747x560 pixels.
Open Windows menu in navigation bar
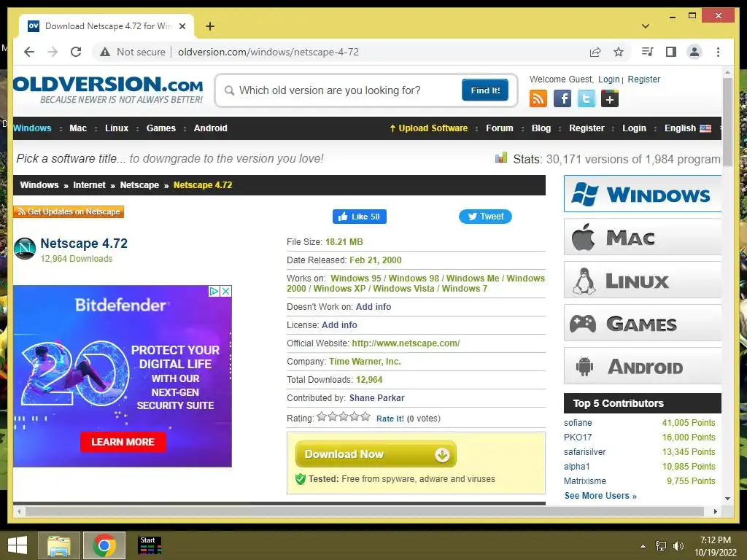pos(32,128)
